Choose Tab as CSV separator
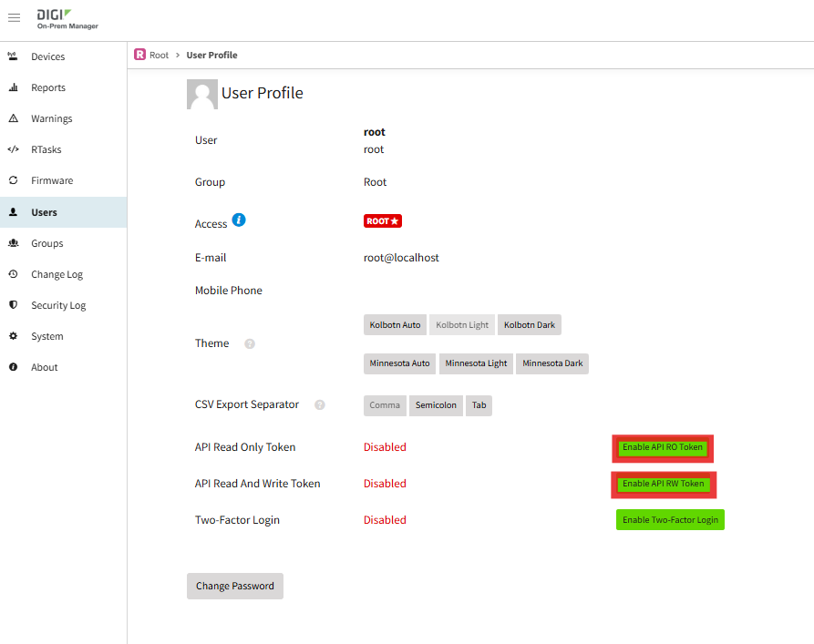The width and height of the screenshot is (814, 644). 479,405
